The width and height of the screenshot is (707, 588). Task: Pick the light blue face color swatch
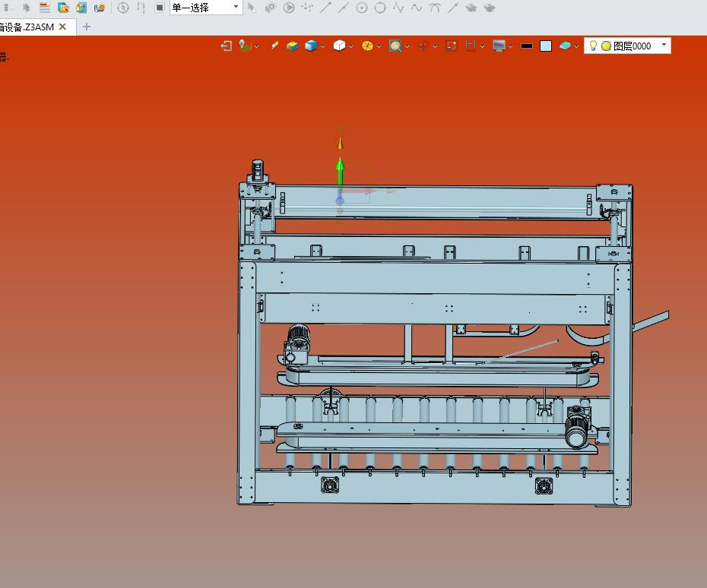pyautogui.click(x=546, y=46)
